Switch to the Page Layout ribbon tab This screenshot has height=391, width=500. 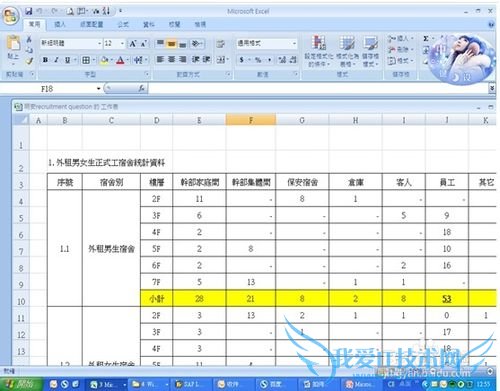pyautogui.click(x=92, y=24)
